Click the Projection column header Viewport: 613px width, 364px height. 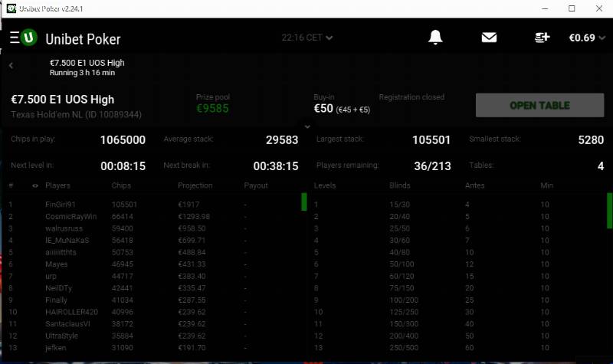[195, 185]
